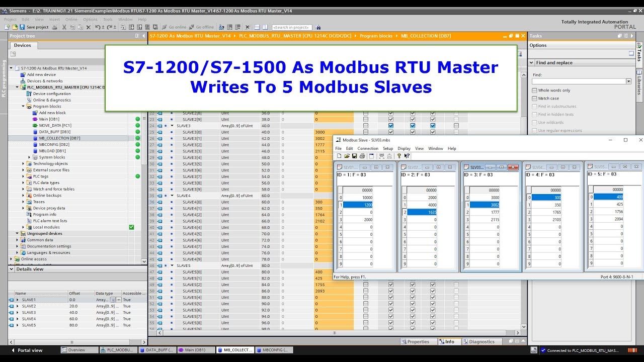Toggle Use wildcards checkbox
This screenshot has height=362, width=644.
[x=534, y=123]
